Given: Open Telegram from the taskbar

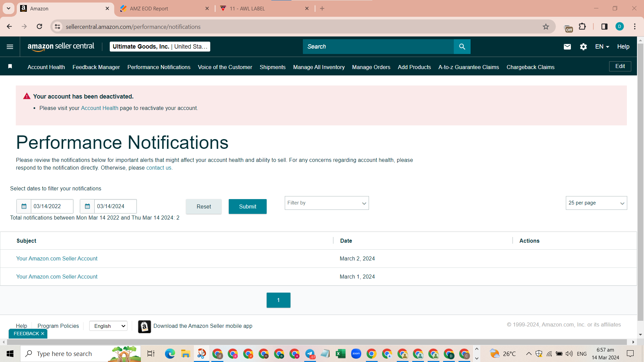Looking at the screenshot, I should (310, 354).
